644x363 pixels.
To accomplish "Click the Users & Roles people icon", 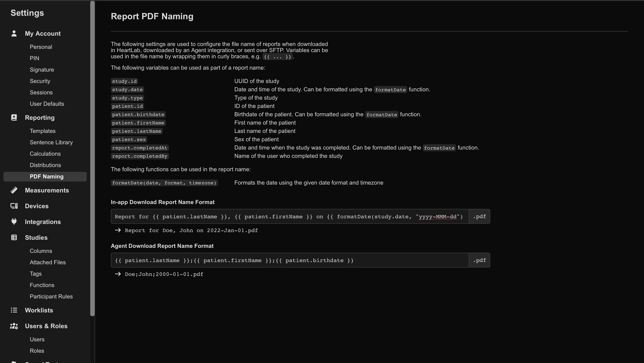I will [x=14, y=326].
